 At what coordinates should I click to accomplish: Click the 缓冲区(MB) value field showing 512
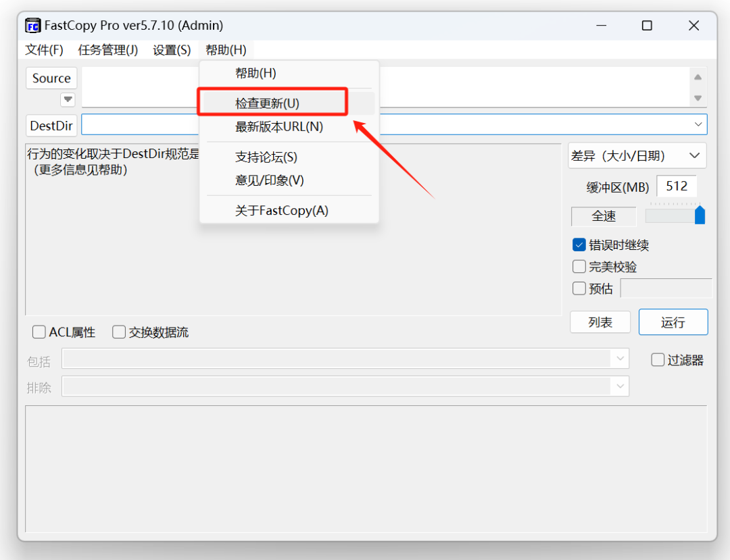pyautogui.click(x=677, y=186)
